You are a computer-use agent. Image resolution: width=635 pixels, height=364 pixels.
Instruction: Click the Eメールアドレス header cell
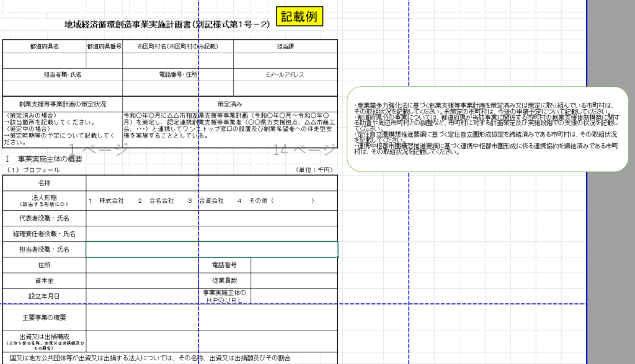285,75
